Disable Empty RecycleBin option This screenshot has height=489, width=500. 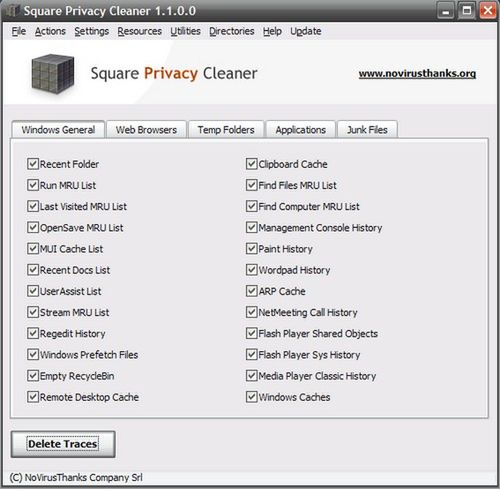tap(33, 376)
